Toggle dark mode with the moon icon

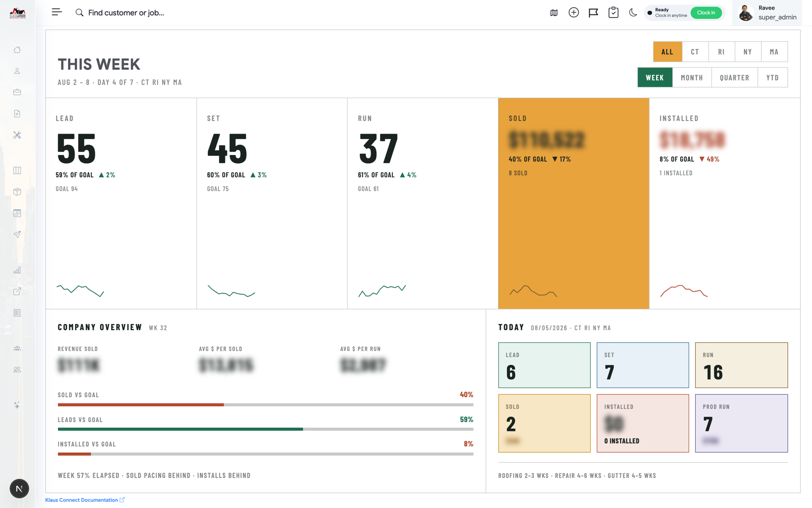633,13
